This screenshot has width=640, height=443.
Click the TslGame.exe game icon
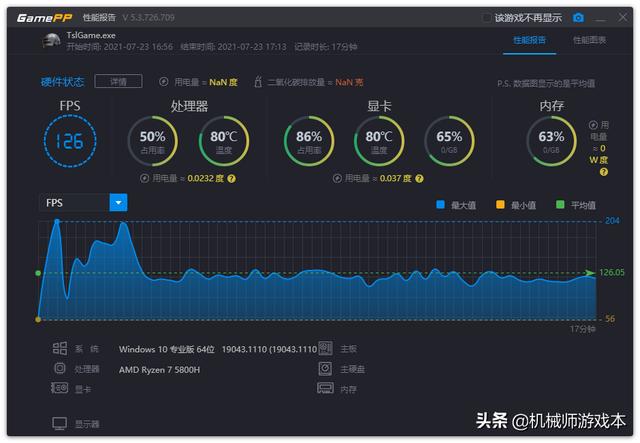pos(51,40)
